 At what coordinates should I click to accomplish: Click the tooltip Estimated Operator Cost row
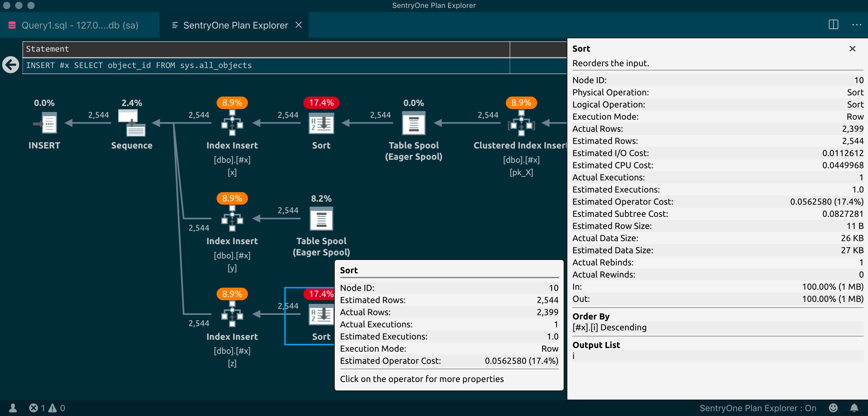[x=449, y=361]
